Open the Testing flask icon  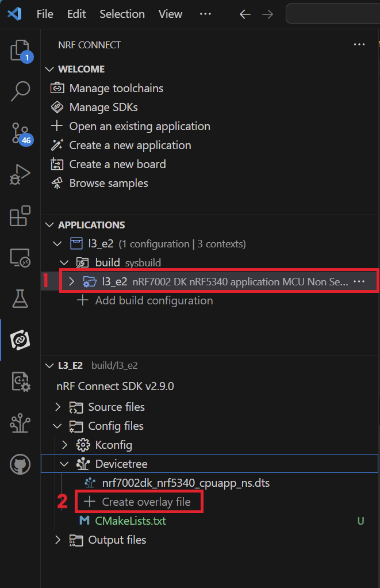tap(20, 298)
